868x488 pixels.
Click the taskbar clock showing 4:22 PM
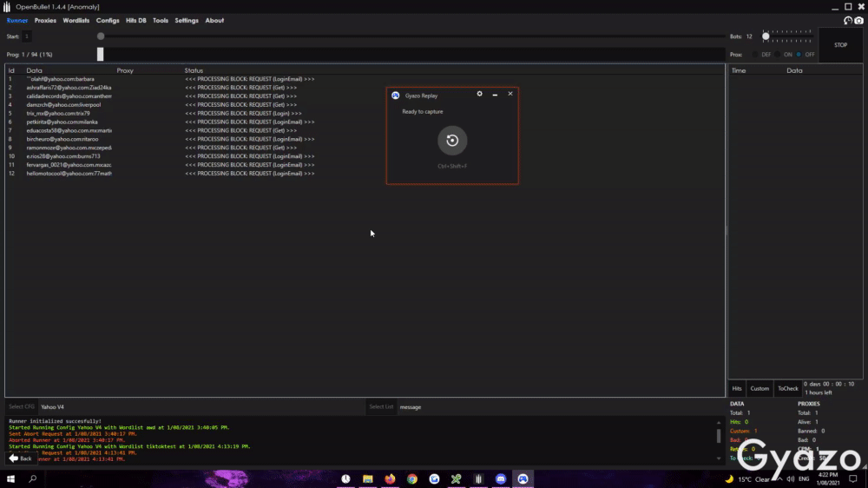[x=828, y=479]
